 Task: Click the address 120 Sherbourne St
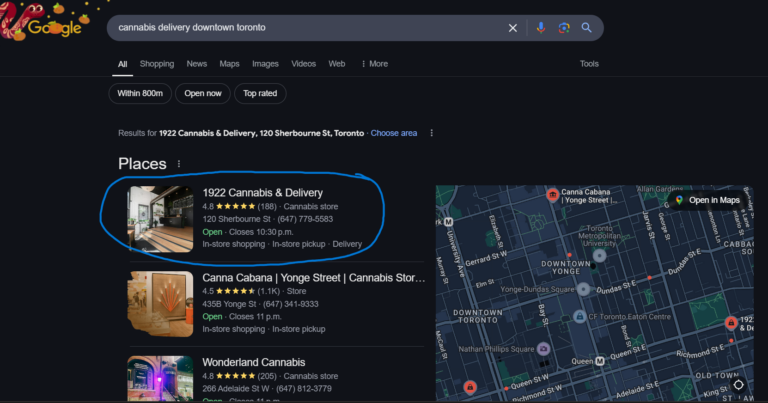(x=236, y=219)
